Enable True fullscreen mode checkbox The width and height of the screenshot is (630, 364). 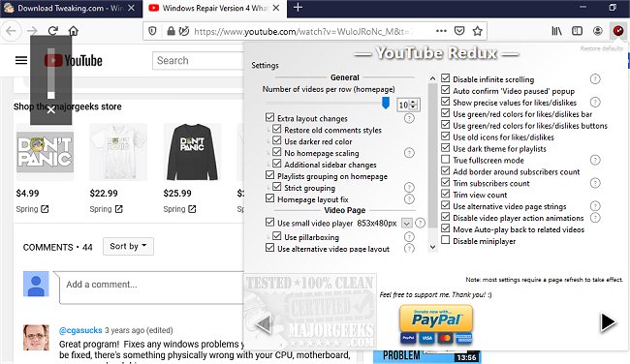[445, 160]
